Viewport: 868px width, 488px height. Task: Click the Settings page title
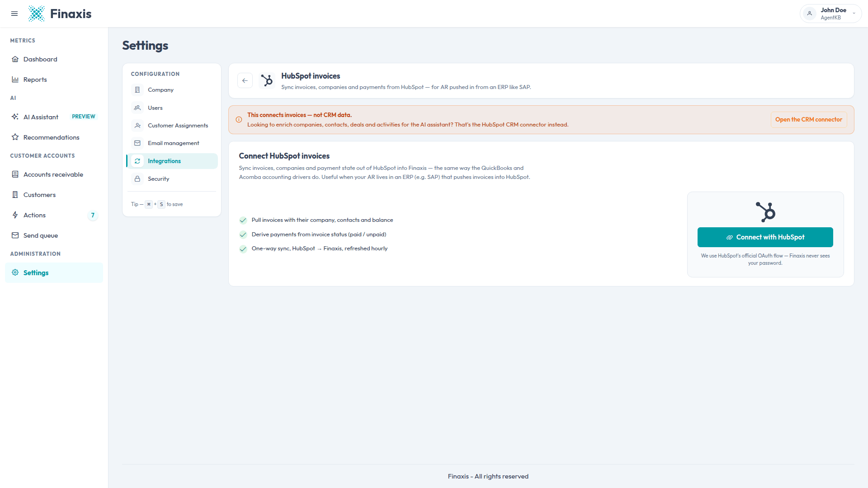pyautogui.click(x=145, y=46)
